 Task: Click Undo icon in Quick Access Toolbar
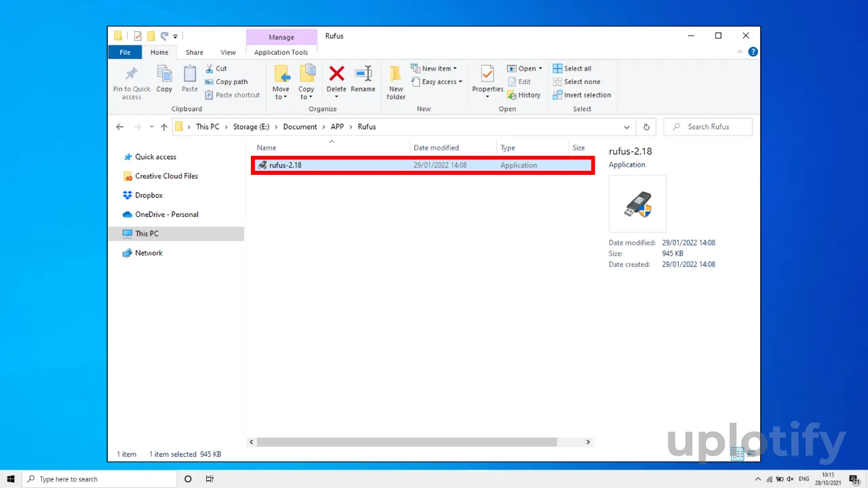pos(164,36)
